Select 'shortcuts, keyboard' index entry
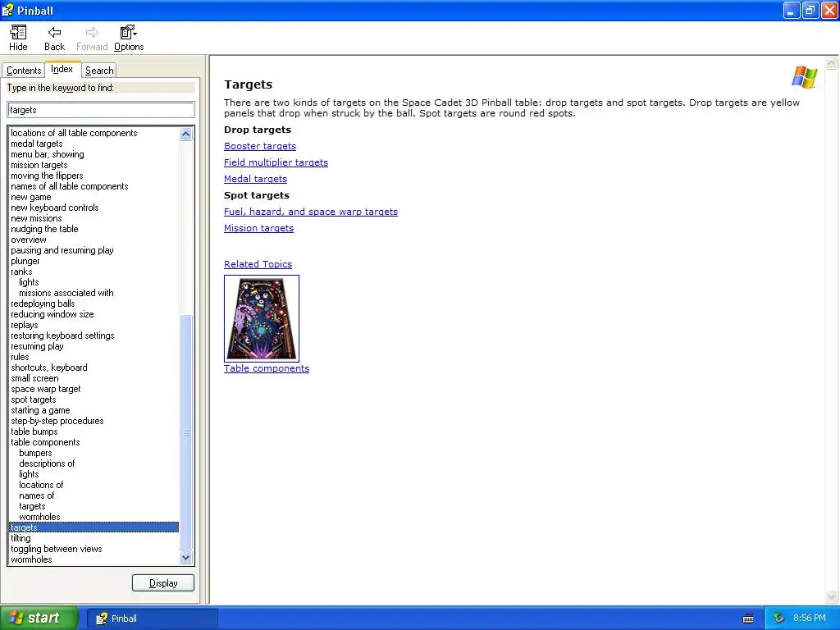 click(x=48, y=367)
